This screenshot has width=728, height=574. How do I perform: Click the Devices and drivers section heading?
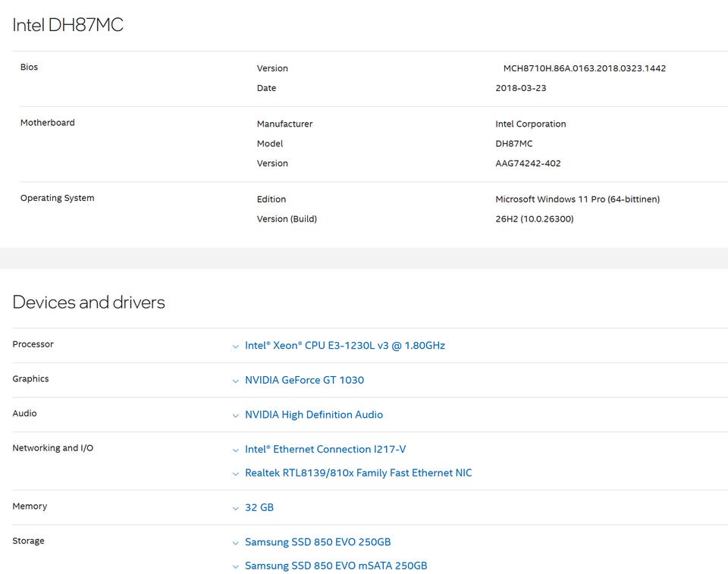coord(89,303)
